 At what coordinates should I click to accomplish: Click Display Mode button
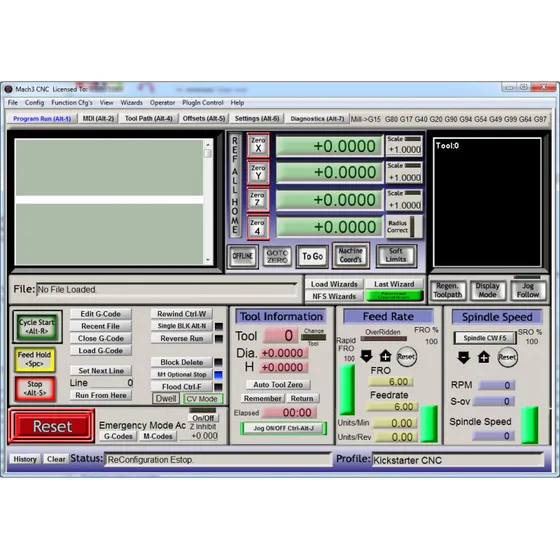click(487, 290)
